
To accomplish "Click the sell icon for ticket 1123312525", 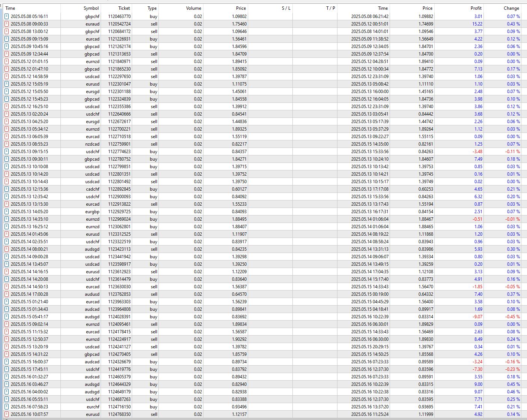I will click(x=6, y=234).
